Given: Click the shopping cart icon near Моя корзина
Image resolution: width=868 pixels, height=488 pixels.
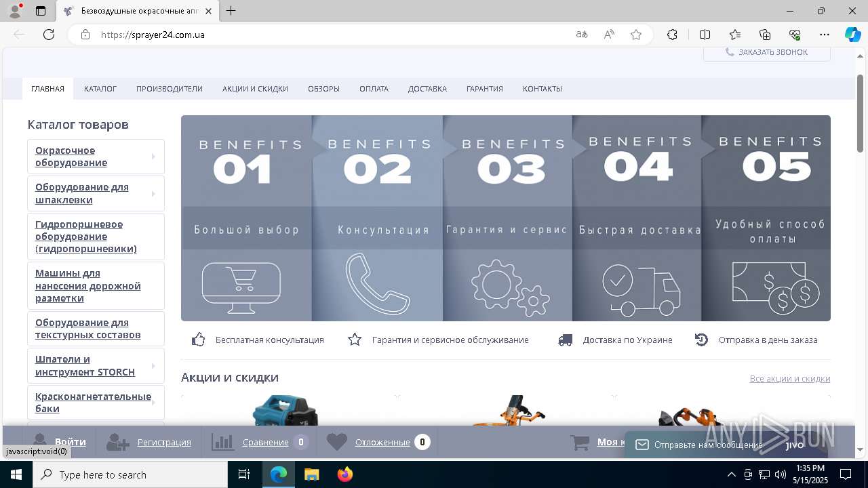Looking at the screenshot, I should [580, 443].
